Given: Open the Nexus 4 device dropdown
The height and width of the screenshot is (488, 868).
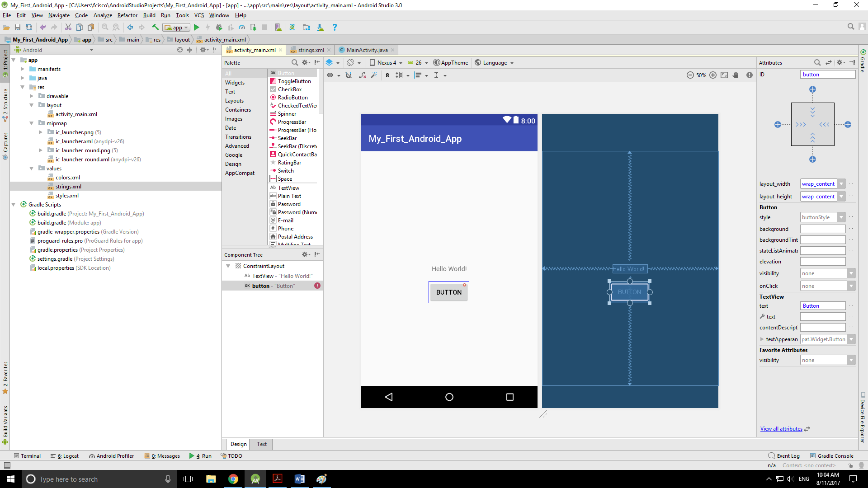Looking at the screenshot, I should [x=387, y=63].
